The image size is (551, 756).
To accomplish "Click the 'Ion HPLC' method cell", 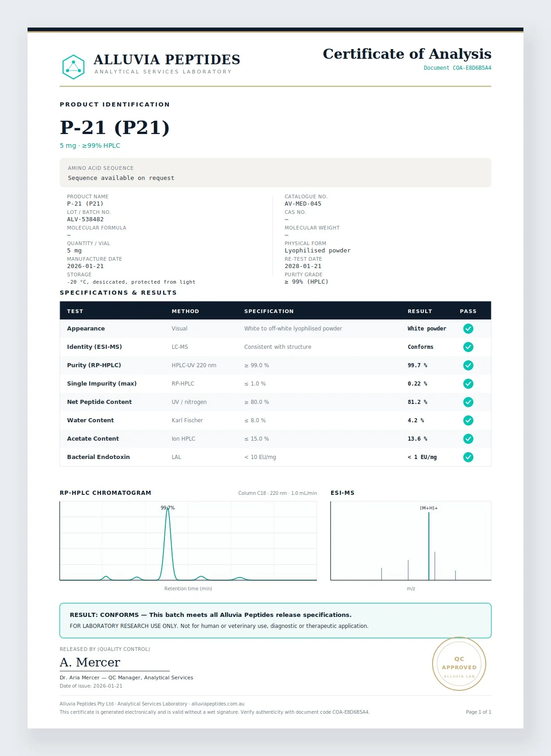I will tap(183, 439).
